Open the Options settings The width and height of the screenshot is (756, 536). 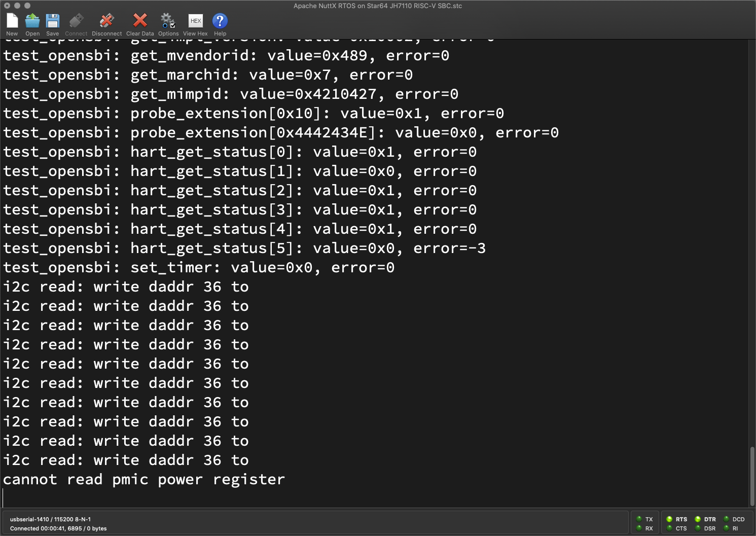[x=168, y=21]
